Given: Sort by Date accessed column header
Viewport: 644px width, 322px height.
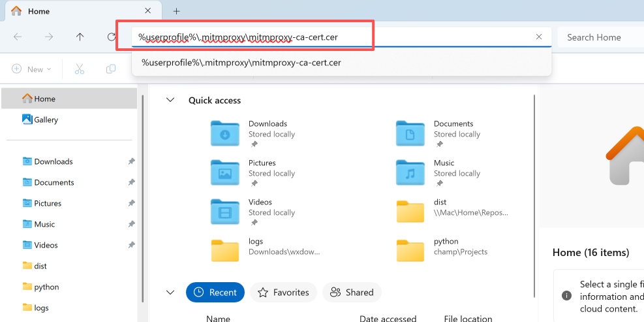Looking at the screenshot, I should coord(388,319).
